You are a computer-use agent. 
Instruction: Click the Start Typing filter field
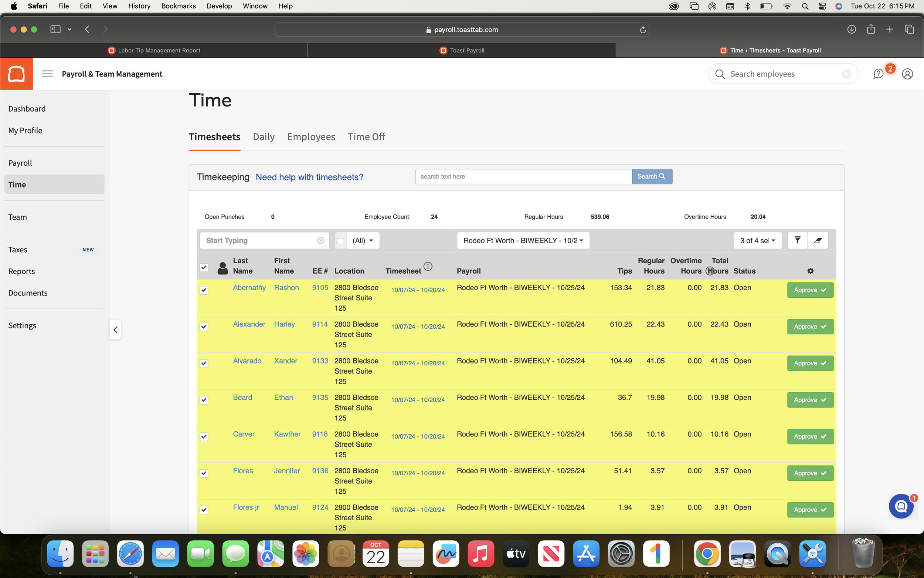(x=260, y=240)
